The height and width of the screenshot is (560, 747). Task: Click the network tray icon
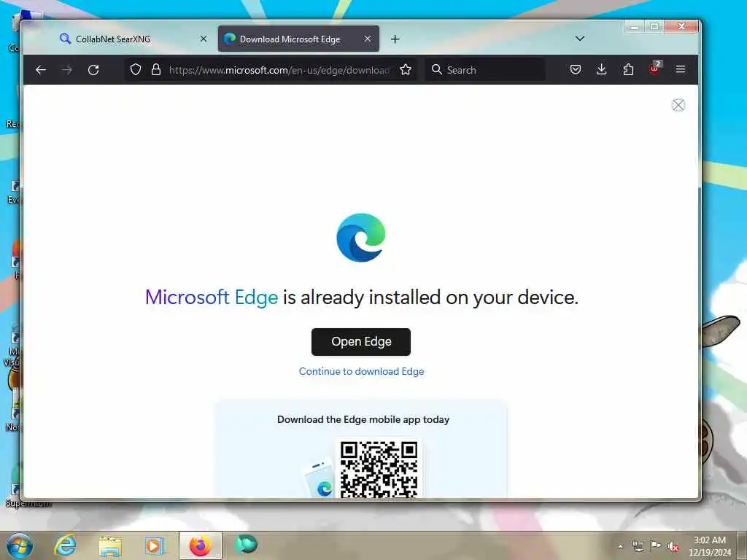[638, 546]
